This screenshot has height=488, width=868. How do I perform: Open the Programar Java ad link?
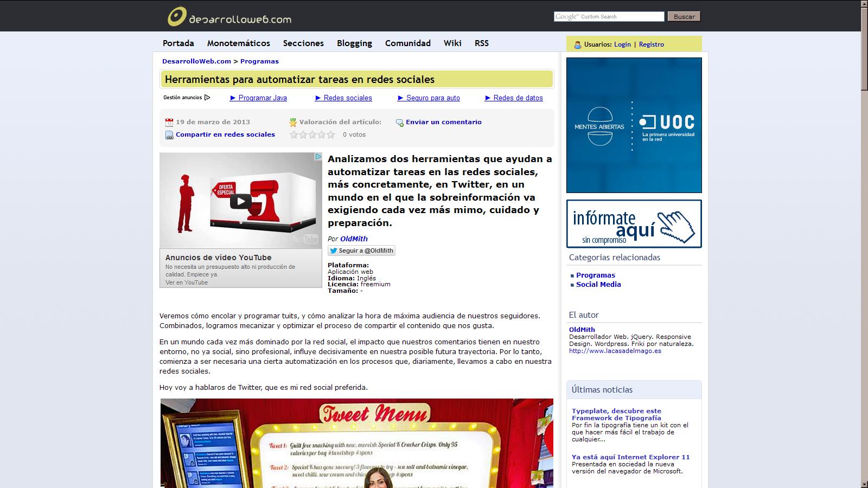[x=258, y=98]
